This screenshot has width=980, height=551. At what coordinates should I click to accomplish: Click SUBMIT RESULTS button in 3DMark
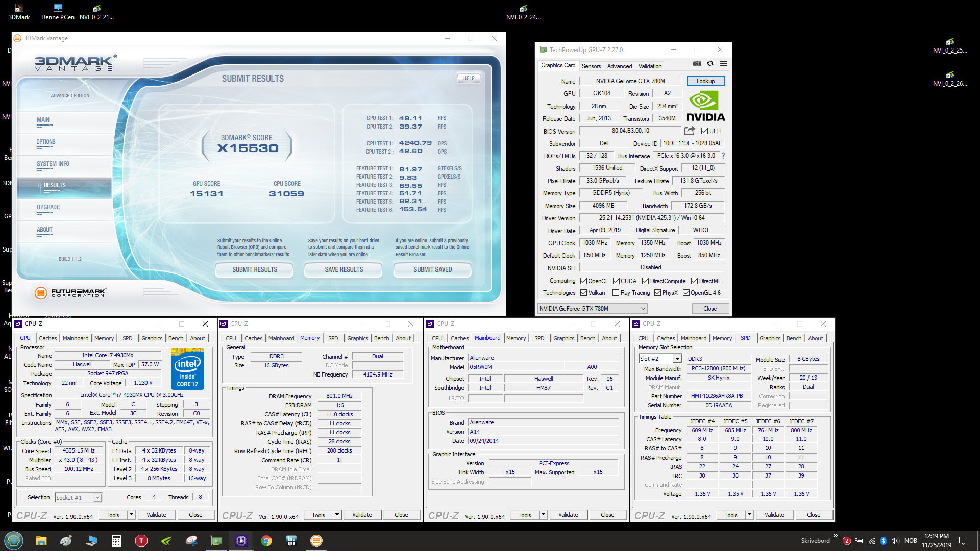tap(254, 269)
